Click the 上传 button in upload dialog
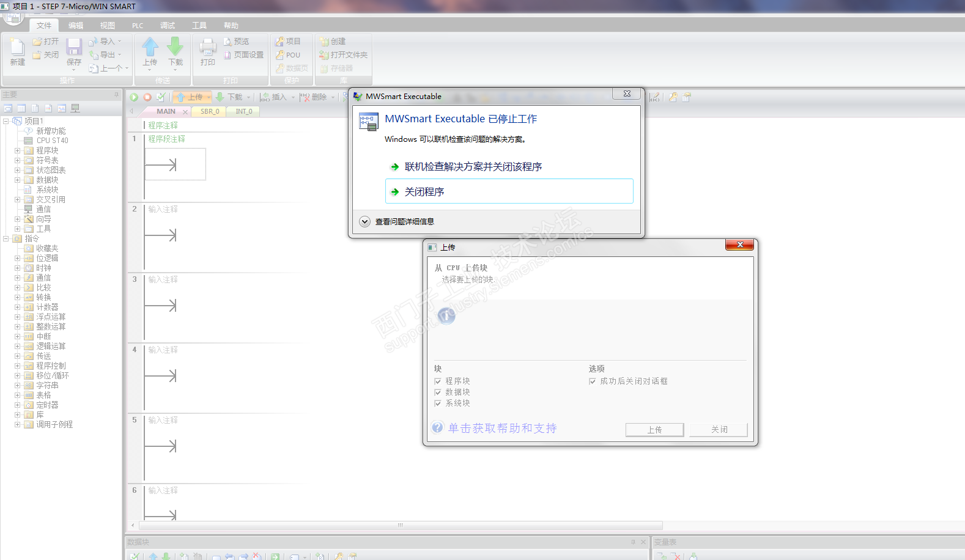 click(x=654, y=430)
